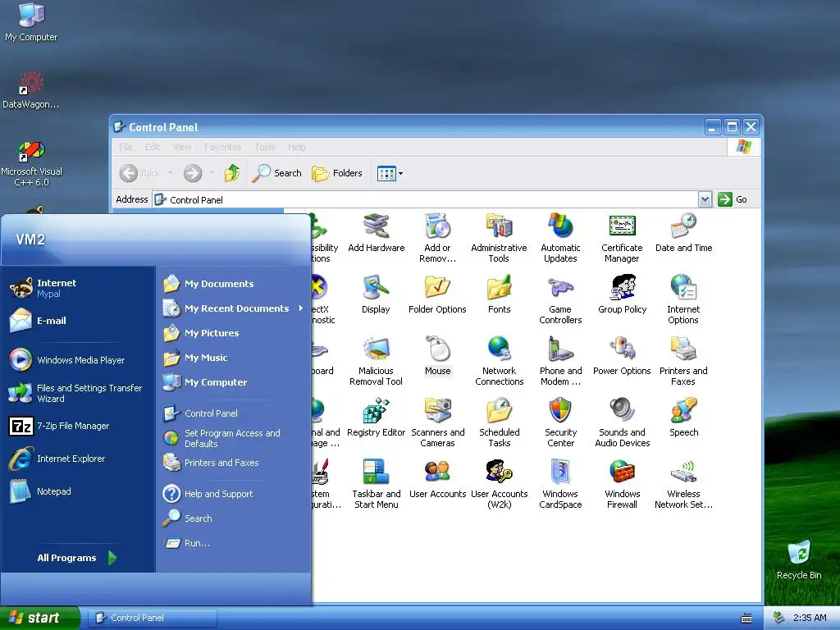Open the Fonts folder icon
840x630 pixels.
500,294
